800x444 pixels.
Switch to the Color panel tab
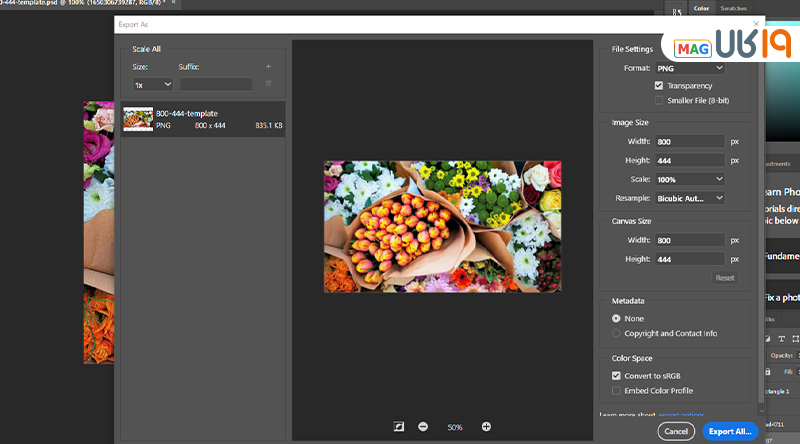point(702,8)
